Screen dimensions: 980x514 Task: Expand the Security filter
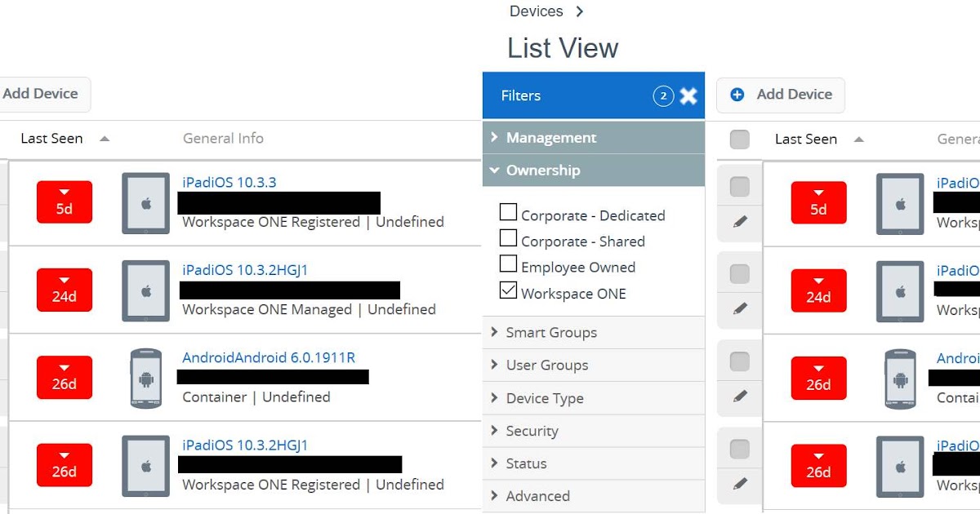pos(594,431)
